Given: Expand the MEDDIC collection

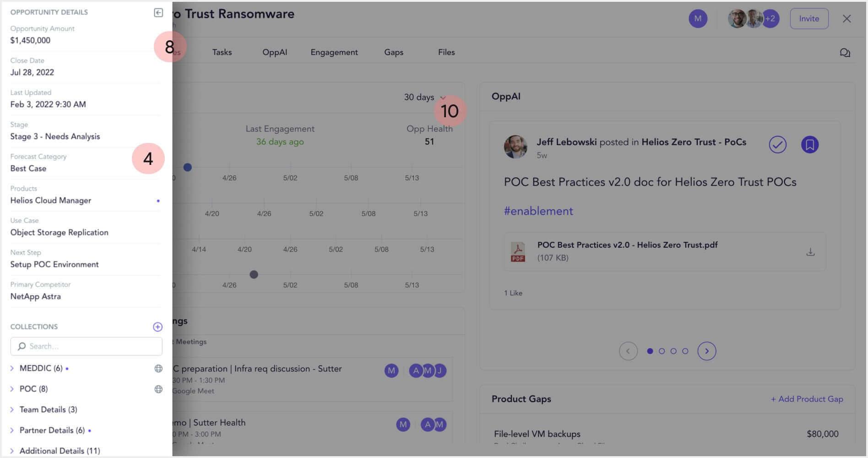Looking at the screenshot, I should [12, 368].
